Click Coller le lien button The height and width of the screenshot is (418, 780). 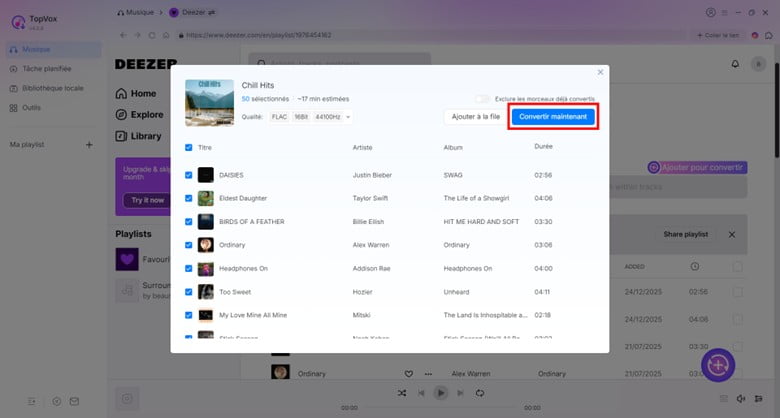tap(718, 35)
